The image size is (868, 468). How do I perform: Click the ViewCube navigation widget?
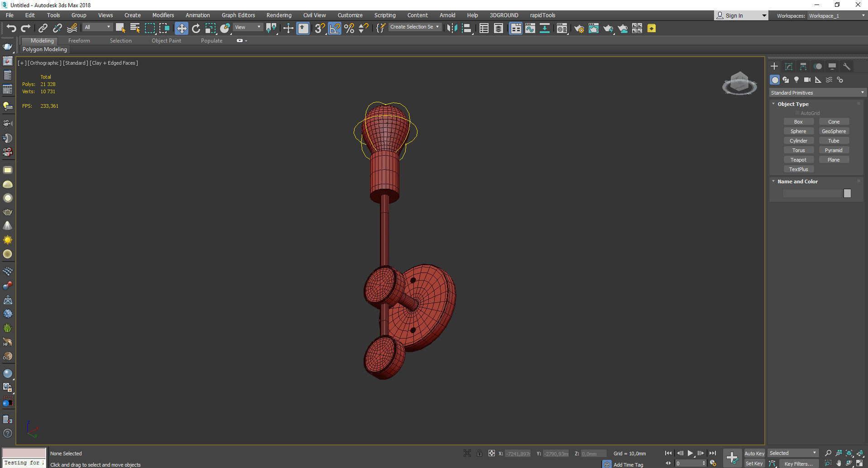pos(739,83)
